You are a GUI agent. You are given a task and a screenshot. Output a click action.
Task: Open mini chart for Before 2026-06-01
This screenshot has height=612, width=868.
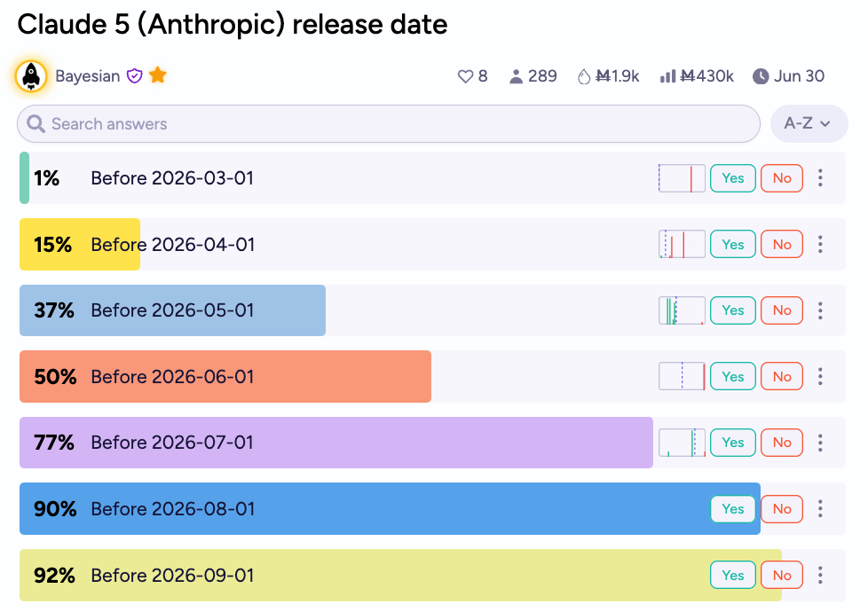[x=682, y=376]
